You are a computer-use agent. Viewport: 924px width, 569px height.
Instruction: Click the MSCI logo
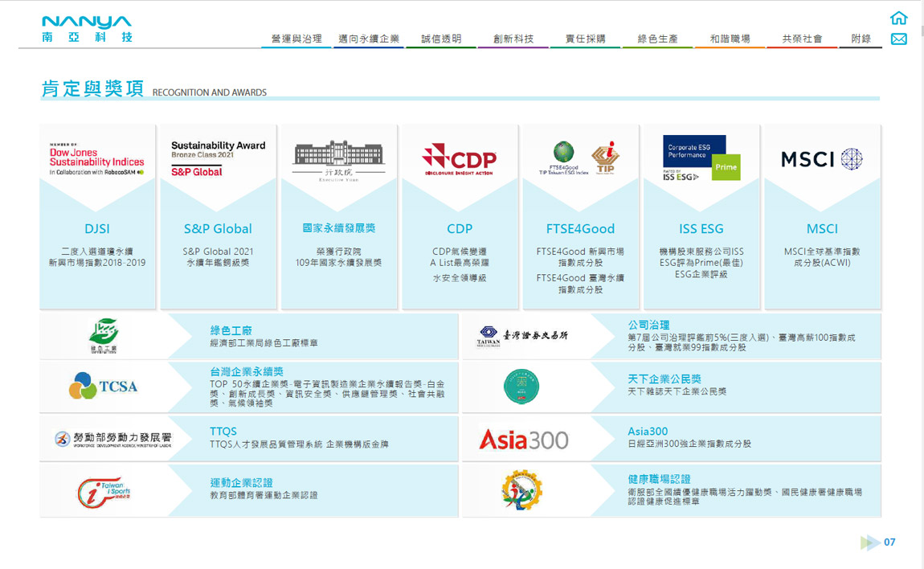[x=822, y=159]
